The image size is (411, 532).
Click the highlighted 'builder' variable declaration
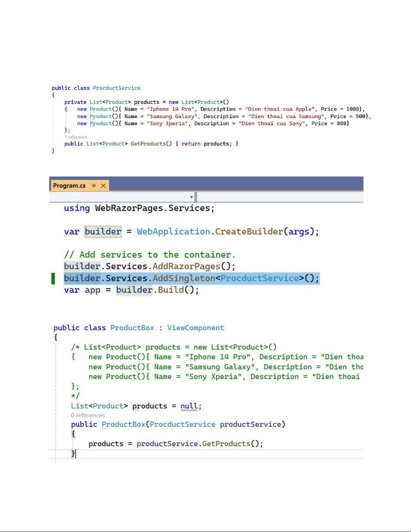click(103, 232)
